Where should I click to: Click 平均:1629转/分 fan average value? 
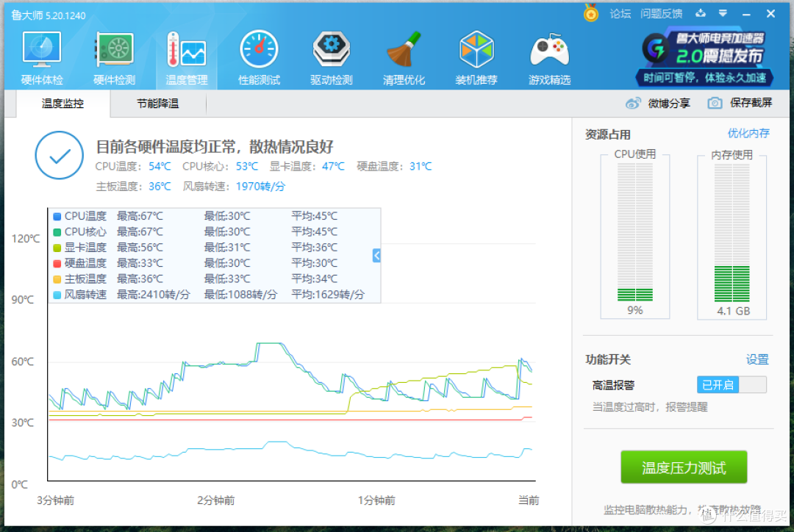point(328,295)
